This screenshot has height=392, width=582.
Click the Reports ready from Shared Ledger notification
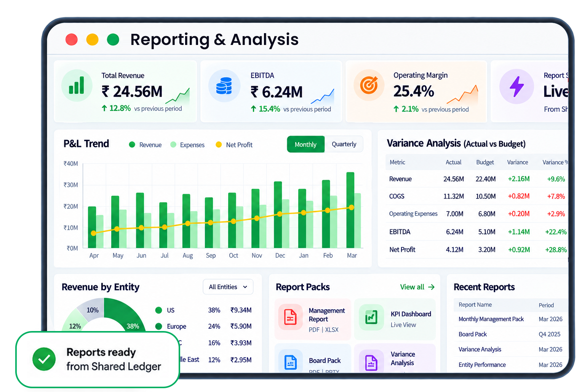pyautogui.click(x=98, y=359)
